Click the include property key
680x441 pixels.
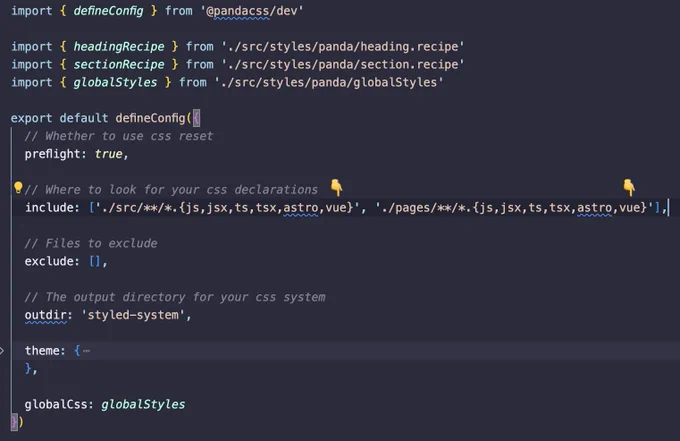(x=49, y=208)
